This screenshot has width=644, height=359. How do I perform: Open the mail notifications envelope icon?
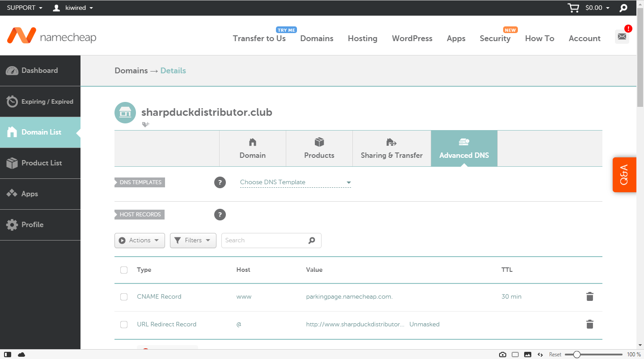pyautogui.click(x=622, y=37)
